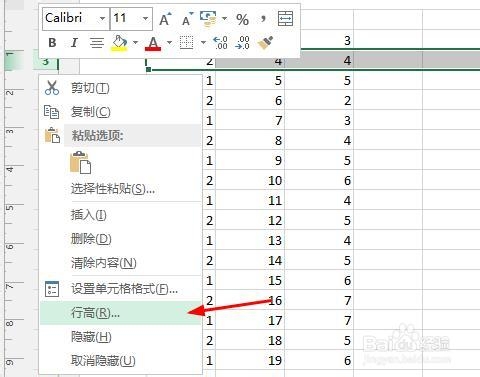Select cell containing value 12
This screenshot has height=377, width=480.
coord(250,220)
